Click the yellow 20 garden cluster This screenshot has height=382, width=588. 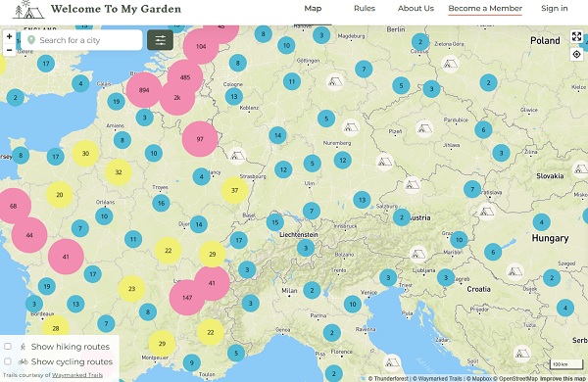60,195
